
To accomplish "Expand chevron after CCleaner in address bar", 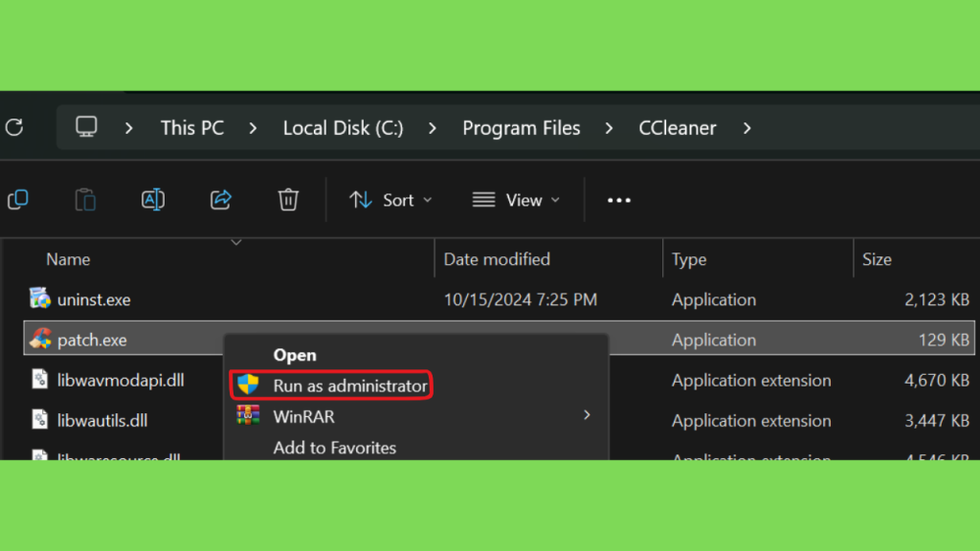I will (x=746, y=128).
